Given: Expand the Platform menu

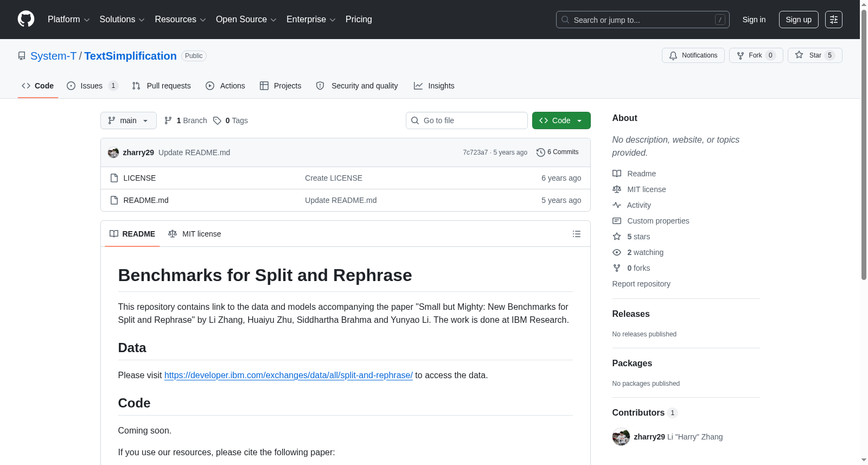Looking at the screenshot, I should [68, 20].
